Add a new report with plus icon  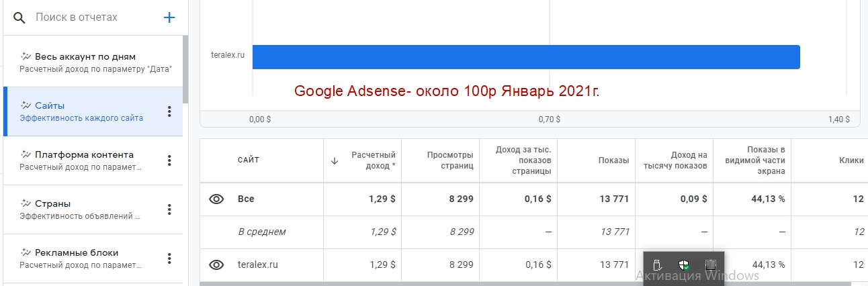coord(169,17)
